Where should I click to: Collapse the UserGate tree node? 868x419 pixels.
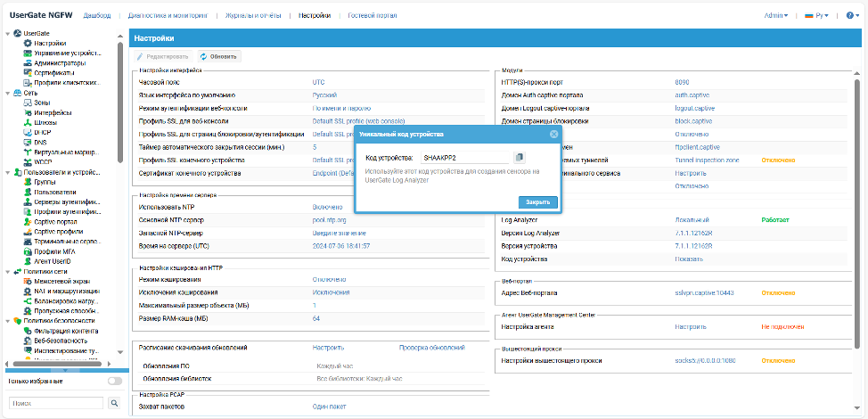coord(8,34)
